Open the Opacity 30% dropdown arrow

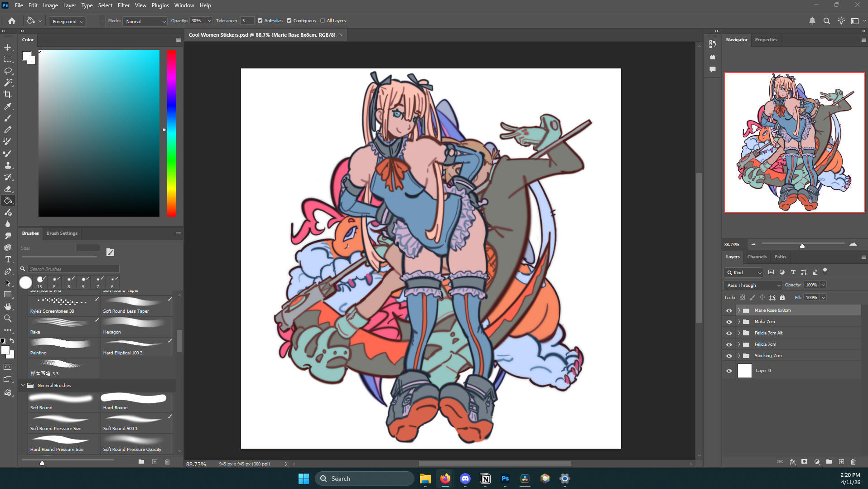[209, 21]
